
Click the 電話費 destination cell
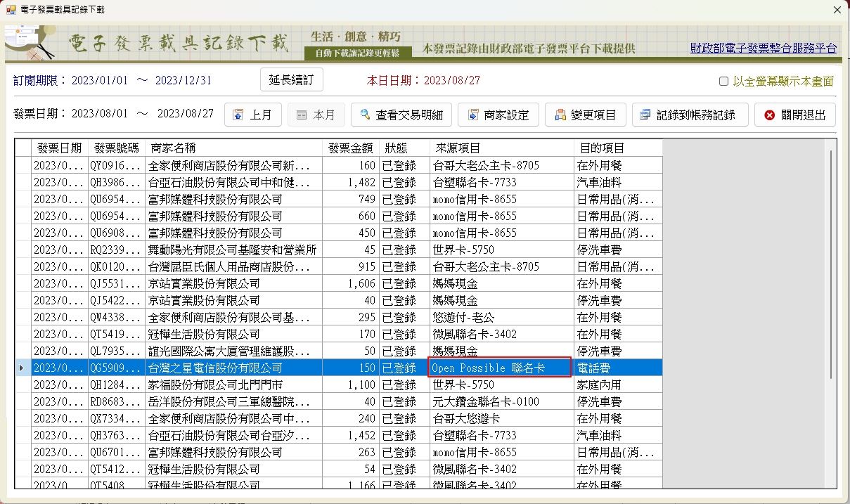pos(618,368)
